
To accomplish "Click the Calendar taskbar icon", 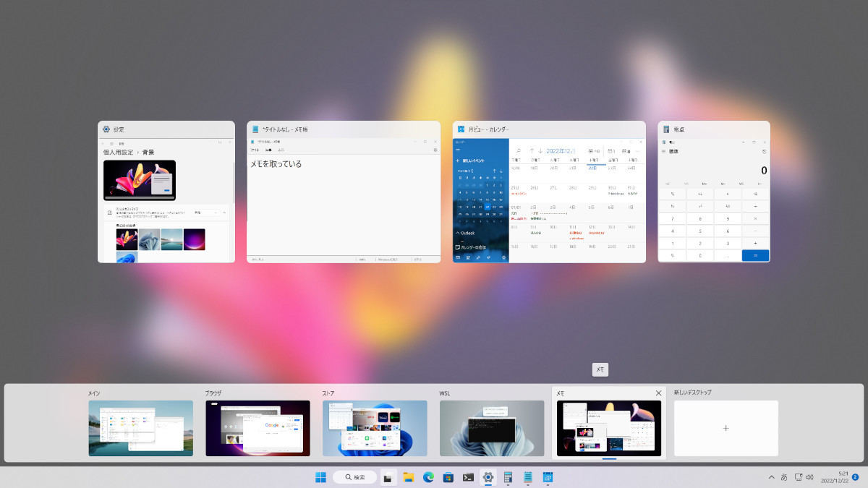I will 548,477.
